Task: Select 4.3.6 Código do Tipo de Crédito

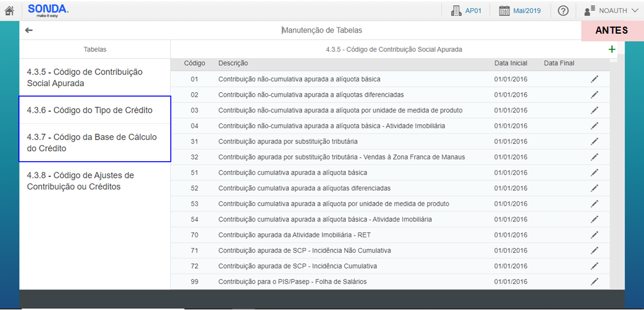Action: [89, 110]
